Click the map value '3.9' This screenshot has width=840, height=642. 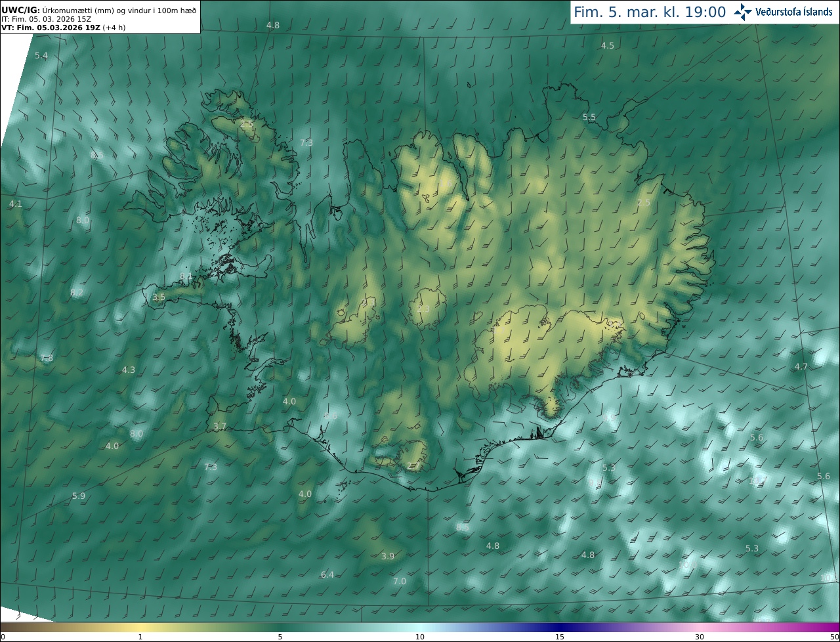388,556
